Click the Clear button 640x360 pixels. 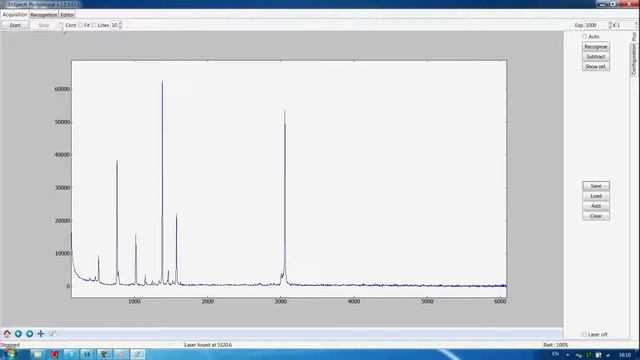click(596, 216)
